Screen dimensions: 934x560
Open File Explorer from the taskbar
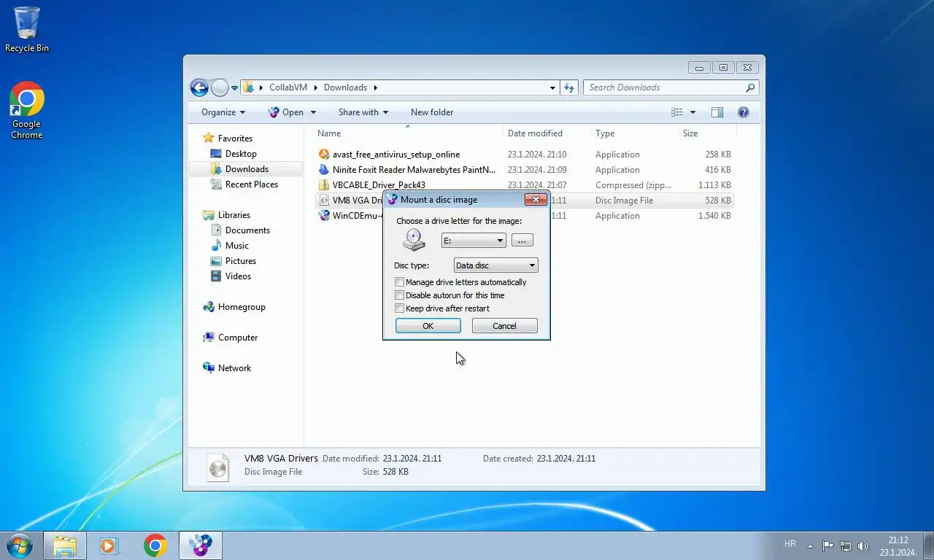click(x=65, y=545)
